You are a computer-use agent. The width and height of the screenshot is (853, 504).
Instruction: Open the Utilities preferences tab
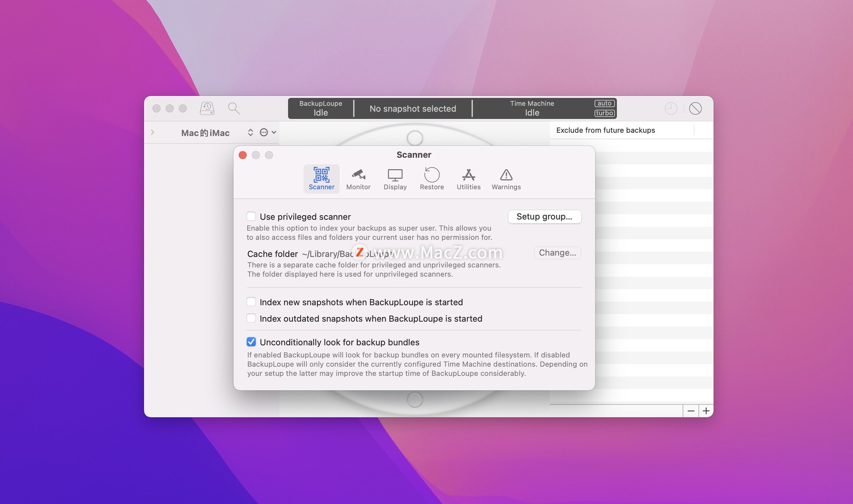click(468, 179)
